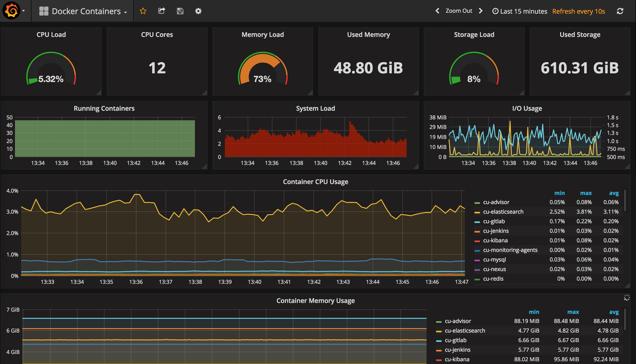Click the CPU legend scrollbar
636x364 pixels.
[625, 200]
